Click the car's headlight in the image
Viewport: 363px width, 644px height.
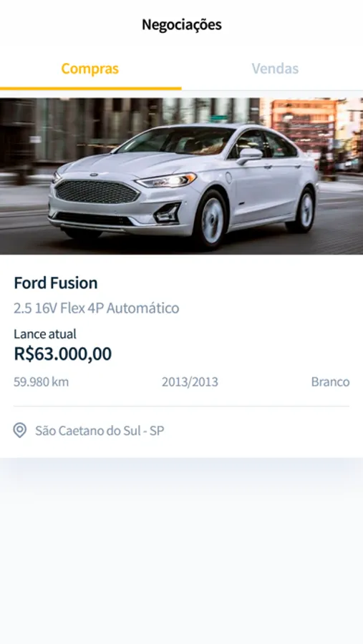[167, 180]
